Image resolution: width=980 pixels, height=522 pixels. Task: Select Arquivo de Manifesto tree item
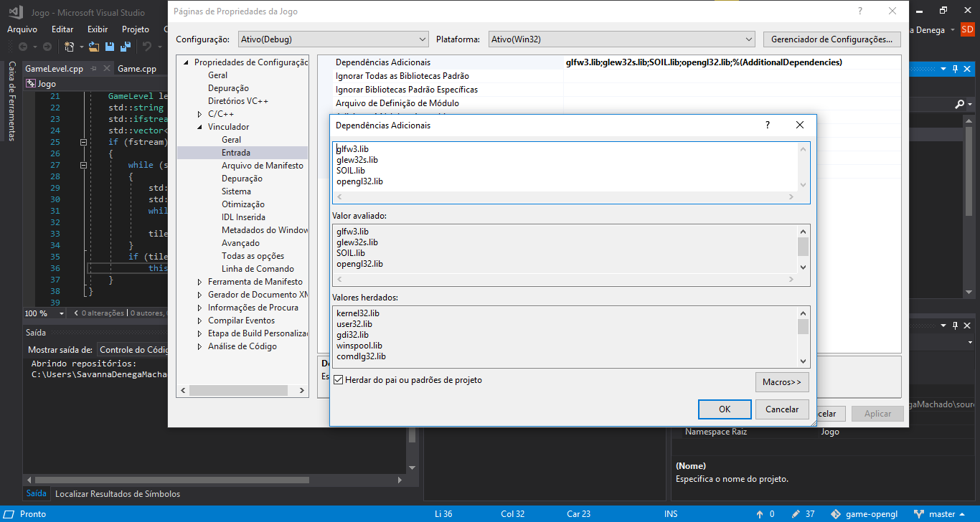(x=263, y=166)
